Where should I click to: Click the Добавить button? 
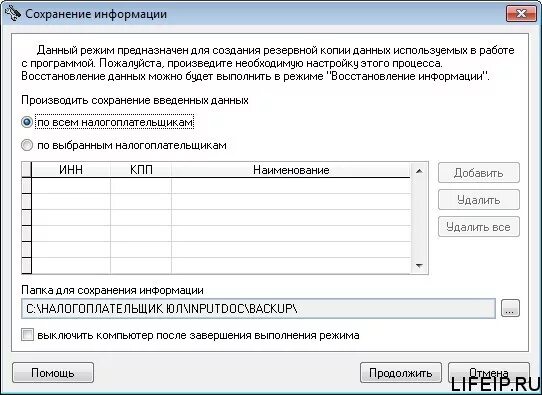tap(479, 173)
